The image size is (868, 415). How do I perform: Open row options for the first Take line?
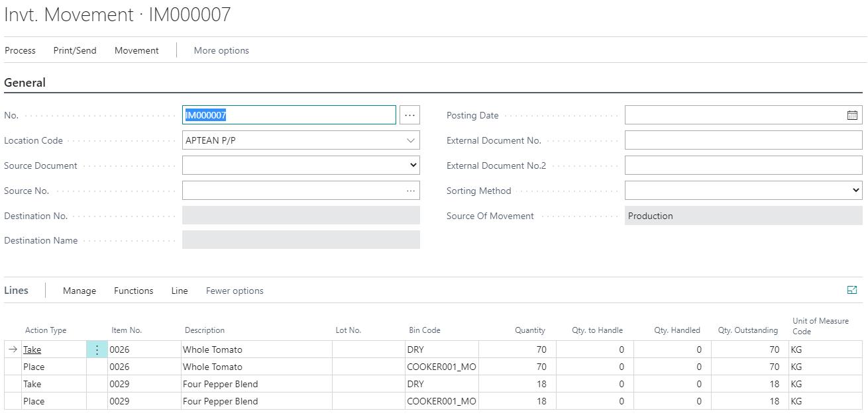(x=97, y=349)
